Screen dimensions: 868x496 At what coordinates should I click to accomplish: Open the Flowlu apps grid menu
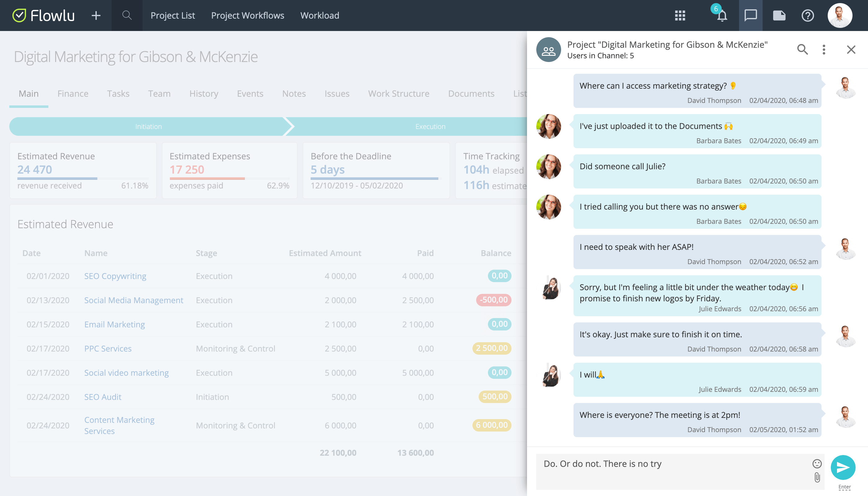click(x=680, y=15)
